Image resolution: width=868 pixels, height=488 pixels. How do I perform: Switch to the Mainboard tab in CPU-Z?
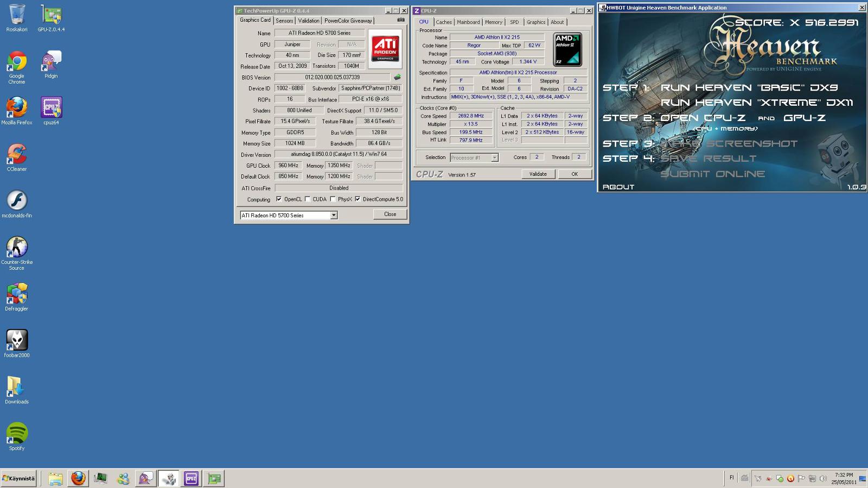(x=468, y=22)
